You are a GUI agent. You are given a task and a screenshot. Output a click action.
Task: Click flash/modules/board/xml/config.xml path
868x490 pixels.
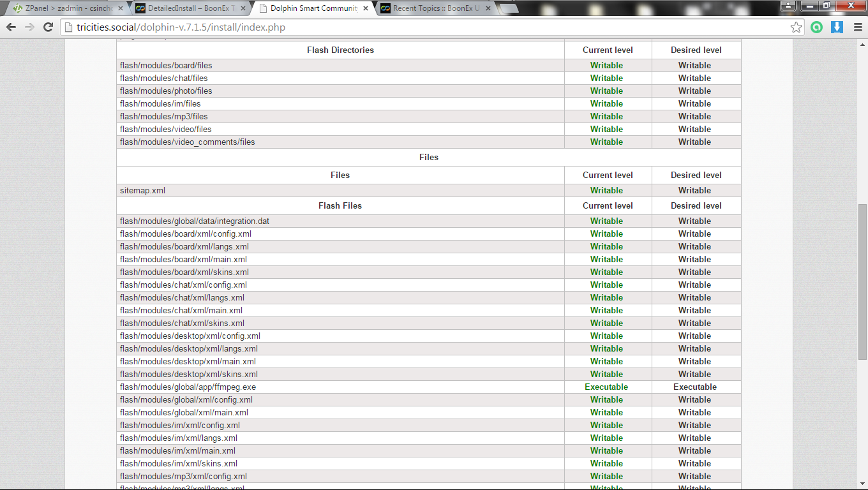click(x=186, y=234)
